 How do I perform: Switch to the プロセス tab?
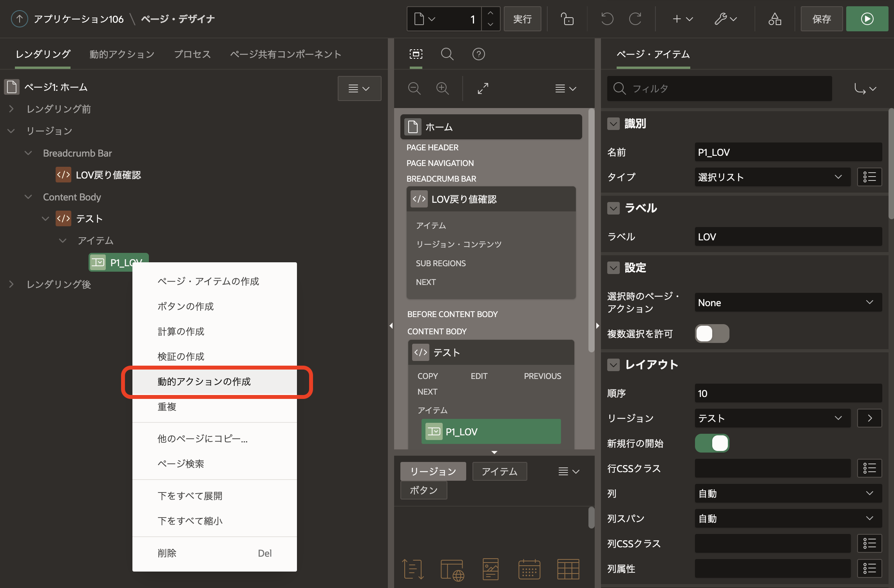(192, 54)
